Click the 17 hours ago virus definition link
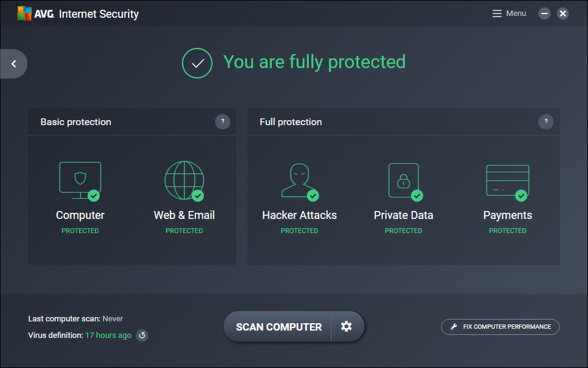Viewport: 588px width, 368px height. [108, 335]
